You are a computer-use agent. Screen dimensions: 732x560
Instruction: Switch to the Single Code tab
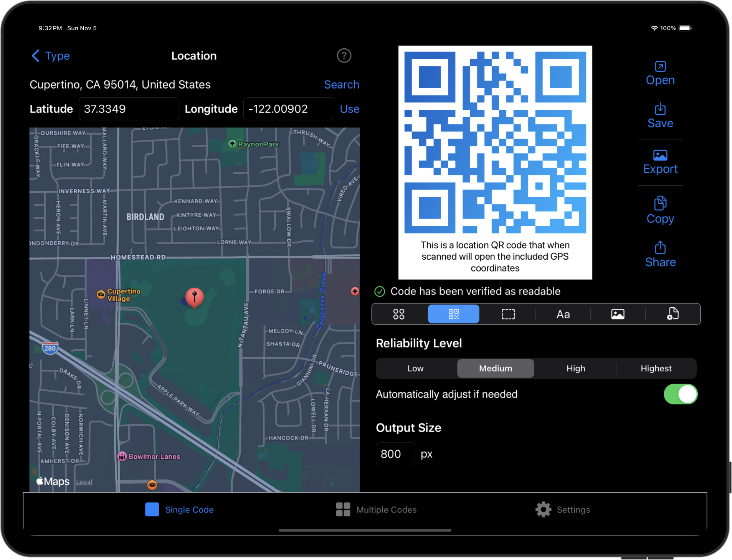pos(179,509)
